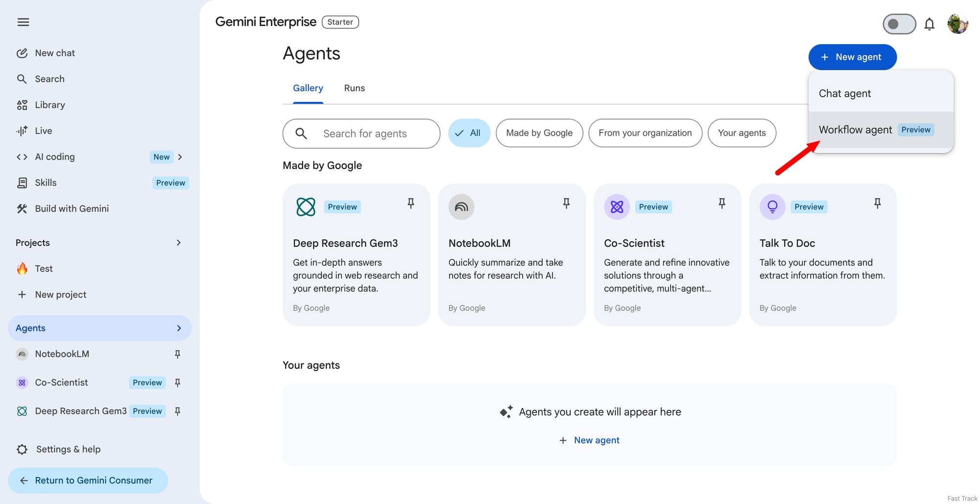Open the Talk To Doc agent card
Screen dimensions: 980x504
tap(823, 255)
